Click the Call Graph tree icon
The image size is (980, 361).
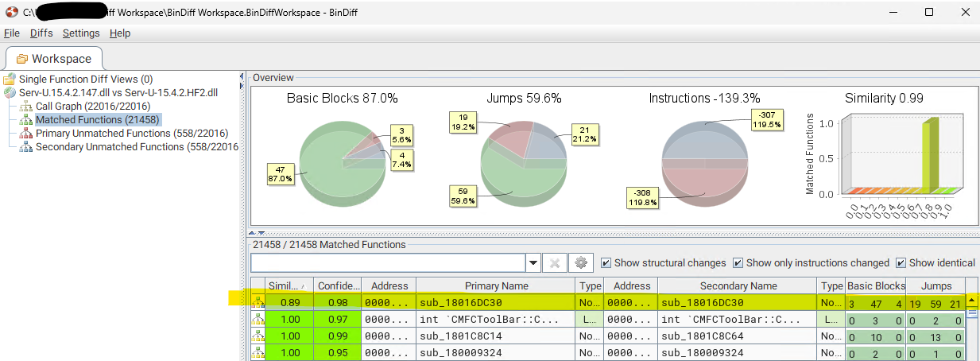pos(25,107)
